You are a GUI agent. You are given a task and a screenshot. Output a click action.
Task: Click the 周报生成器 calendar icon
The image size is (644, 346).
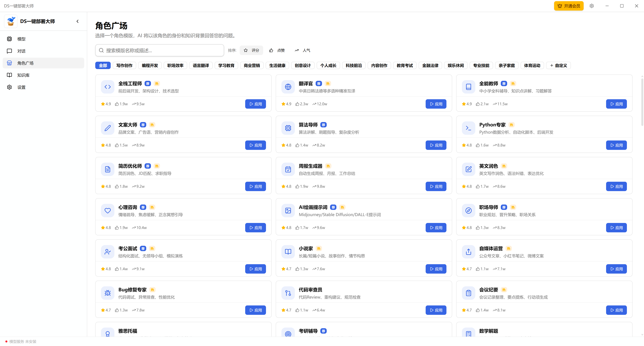pos(288,169)
